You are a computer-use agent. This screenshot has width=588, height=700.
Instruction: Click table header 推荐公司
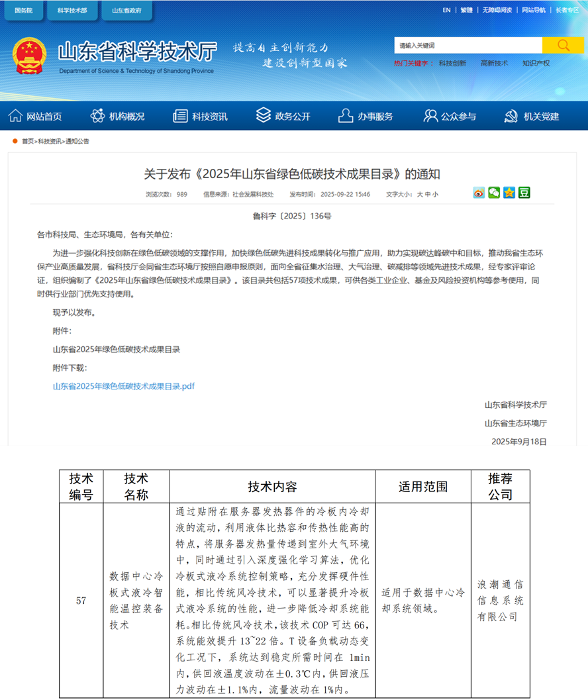point(501,487)
